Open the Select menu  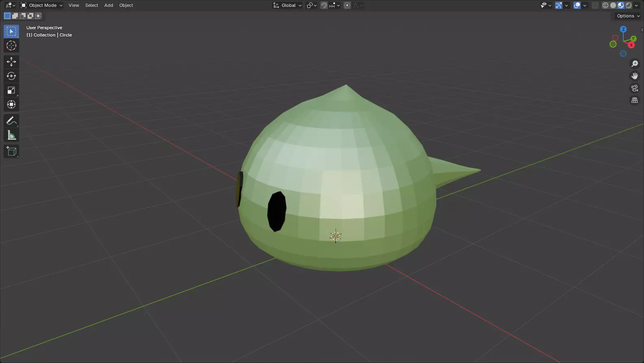92,5
